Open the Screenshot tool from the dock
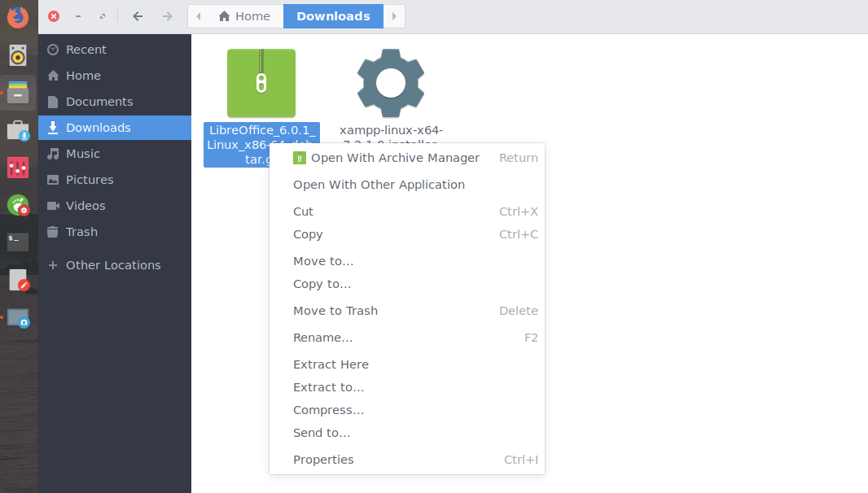The height and width of the screenshot is (493, 868). pyautogui.click(x=18, y=318)
